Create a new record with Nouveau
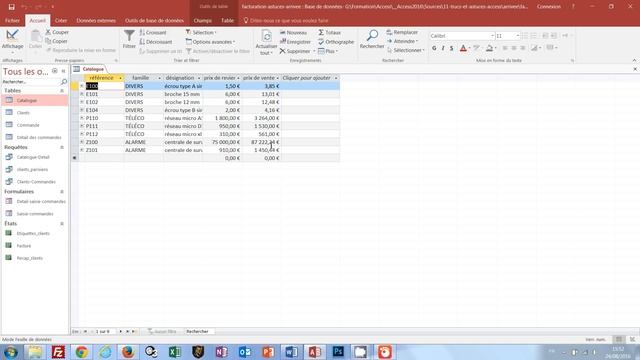 click(293, 32)
